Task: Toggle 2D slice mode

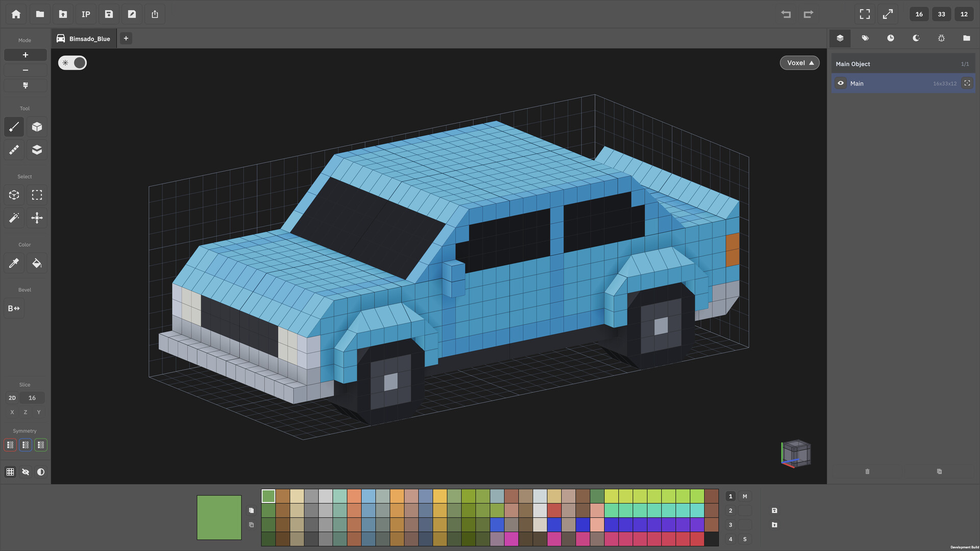Action: (12, 398)
